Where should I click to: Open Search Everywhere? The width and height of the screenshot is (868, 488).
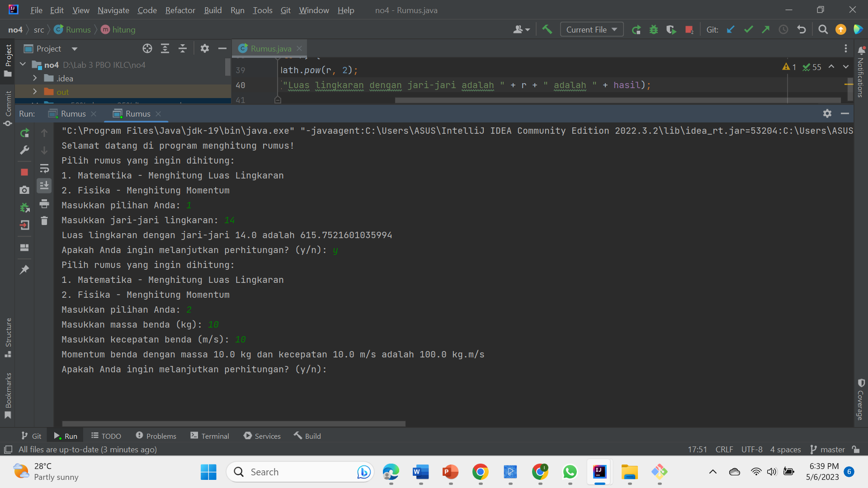coord(823,29)
